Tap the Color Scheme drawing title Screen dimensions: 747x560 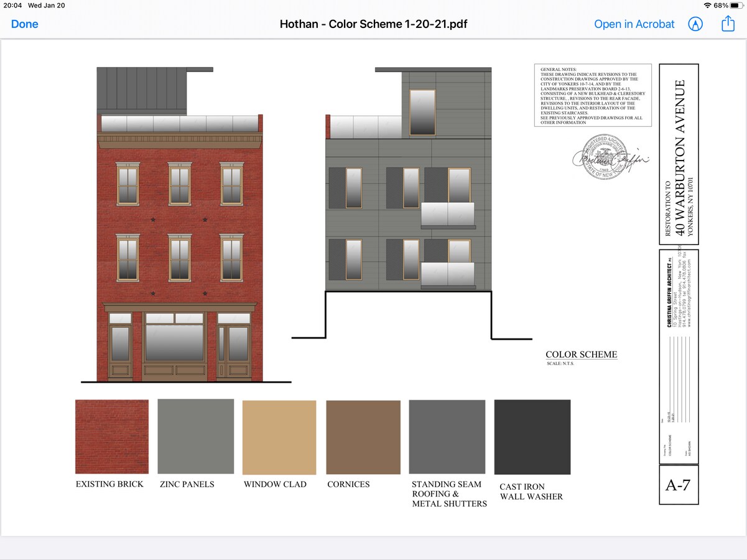[582, 355]
